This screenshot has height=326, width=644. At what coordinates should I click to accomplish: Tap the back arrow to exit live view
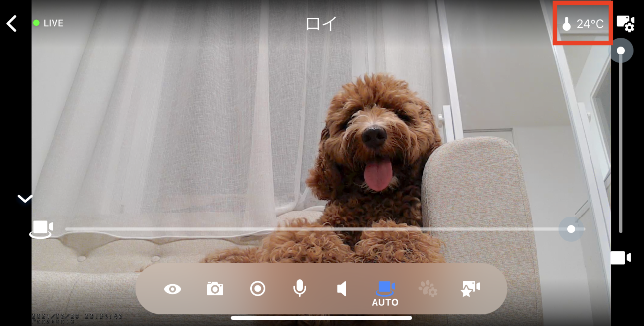(12, 23)
